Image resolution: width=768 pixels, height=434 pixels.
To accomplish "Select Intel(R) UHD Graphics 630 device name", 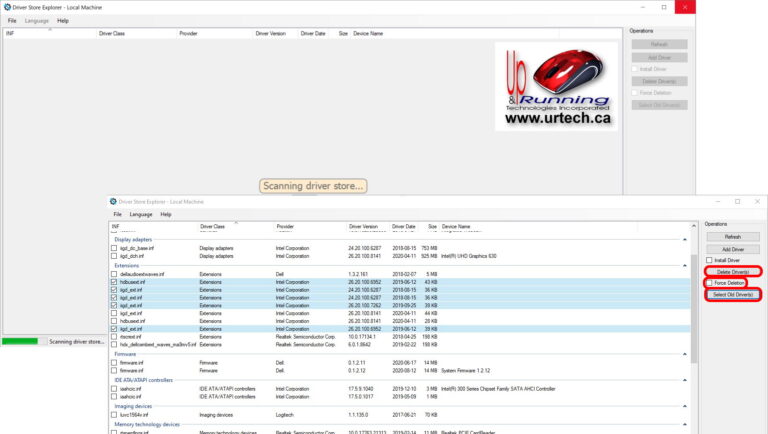I will (469, 256).
